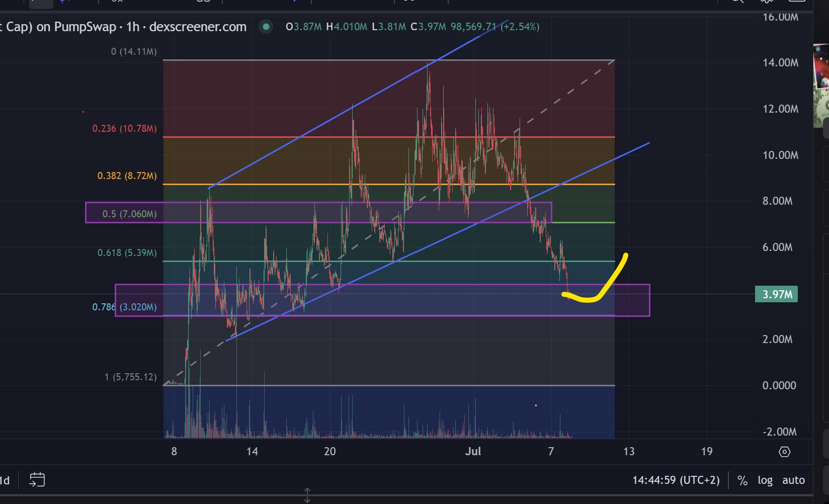829x504 pixels.
Task: Click the image thumbnail at right edge
Action: 821,86
